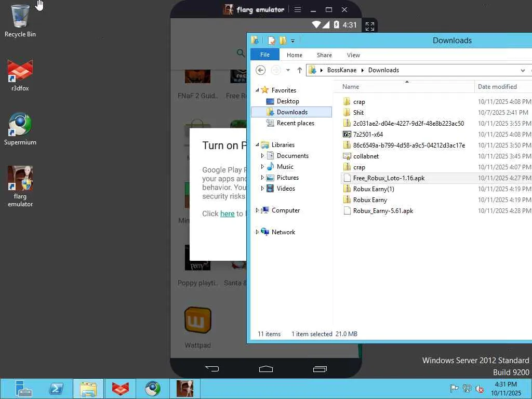Open PowerShell from the taskbar
Screen dimensions: 532x399
[x=56, y=389]
